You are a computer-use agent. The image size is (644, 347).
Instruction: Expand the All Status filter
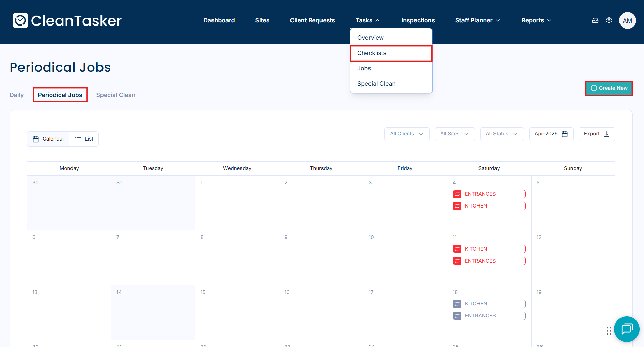tap(502, 134)
